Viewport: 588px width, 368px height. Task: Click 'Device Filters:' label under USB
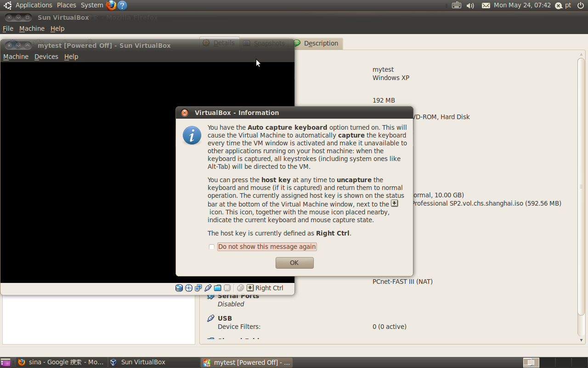click(x=239, y=327)
